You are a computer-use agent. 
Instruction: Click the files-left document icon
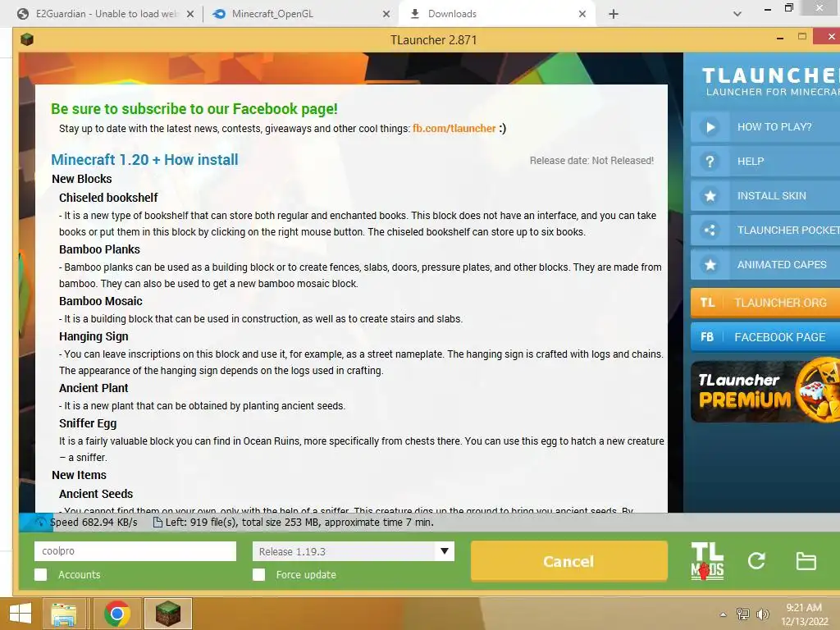[157, 523]
